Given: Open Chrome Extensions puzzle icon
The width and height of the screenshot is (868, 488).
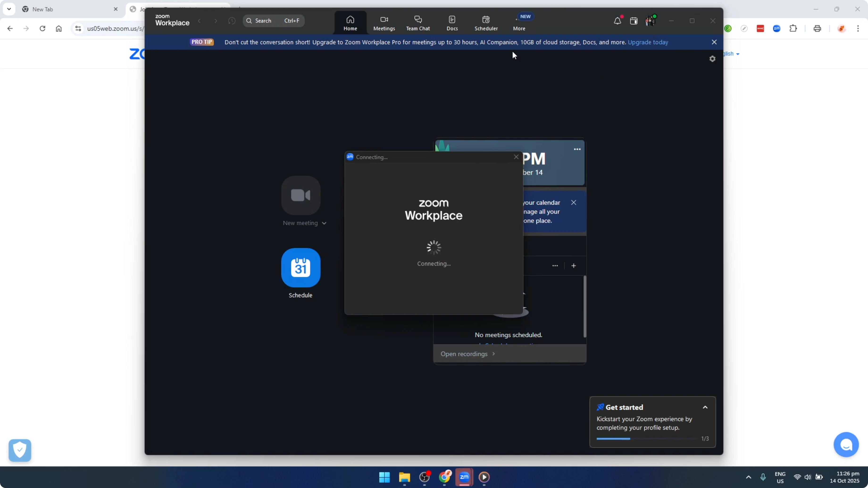Looking at the screenshot, I should [x=793, y=29].
